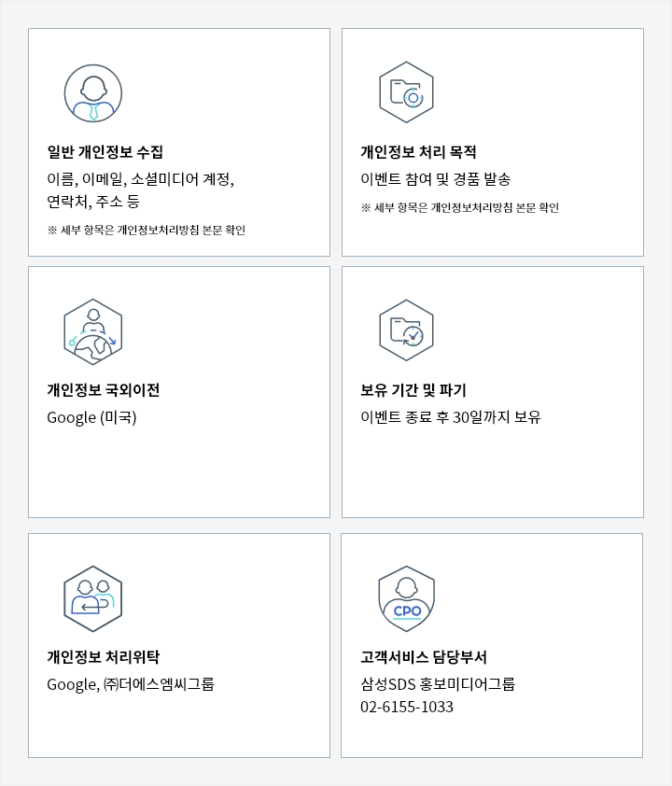Viewport: 672px width, 786px height.
Task: Click the 삼성SDS 홍보미디어그룹 department text
Action: tap(438, 684)
